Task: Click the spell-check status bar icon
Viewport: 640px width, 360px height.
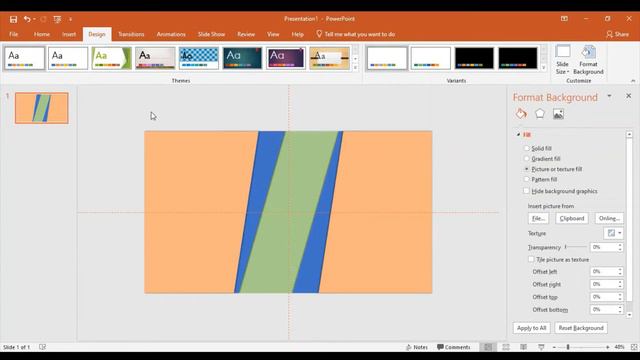Action: (x=42, y=347)
